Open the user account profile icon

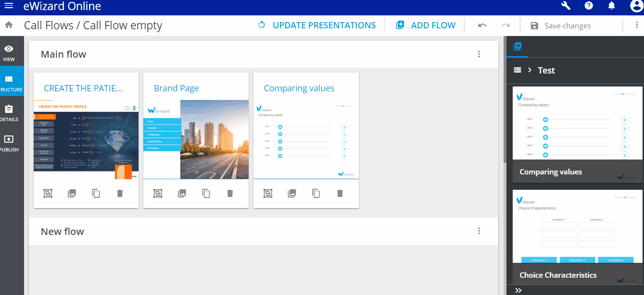(636, 6)
